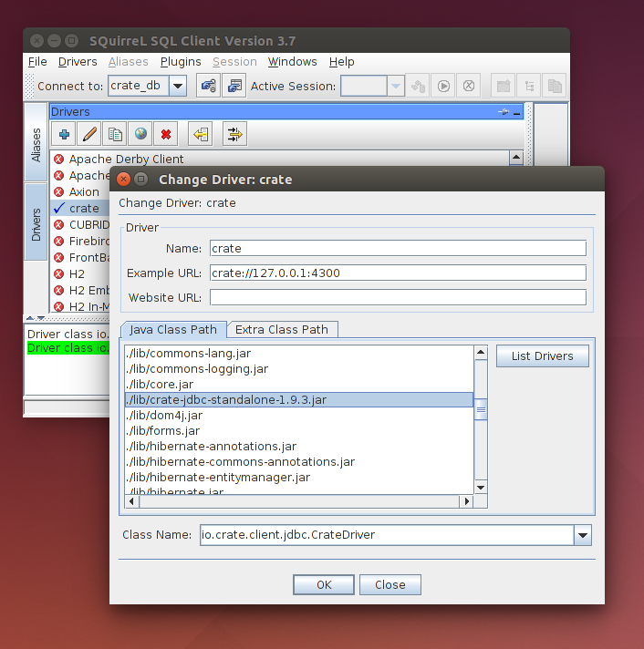Image resolution: width=644 pixels, height=649 pixels.
Task: Open the Windows menu
Action: 293,62
